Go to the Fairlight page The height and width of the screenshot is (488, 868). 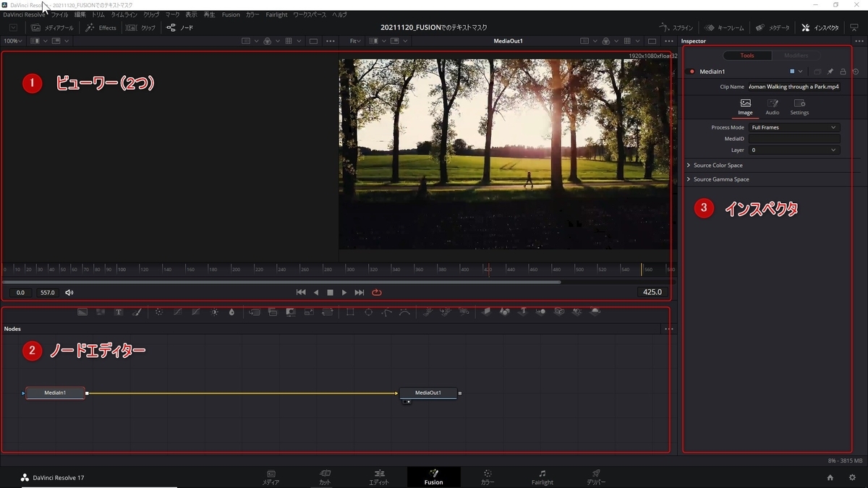542,477
